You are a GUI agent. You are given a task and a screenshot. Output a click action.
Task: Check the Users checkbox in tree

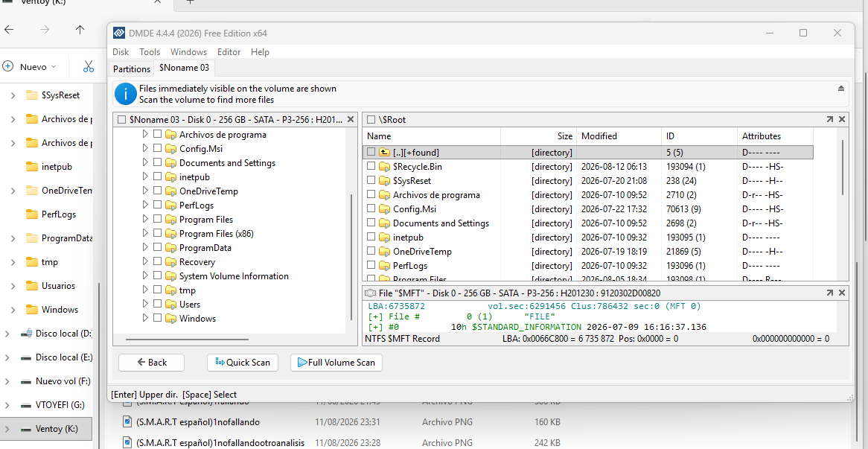pyautogui.click(x=157, y=305)
